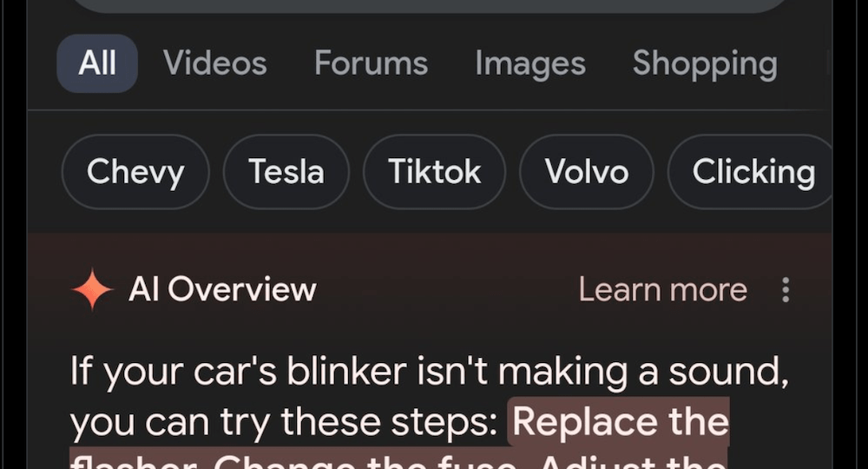Click the phrase "you can try these steps"
This screenshot has height=469, width=868.
pos(282,422)
